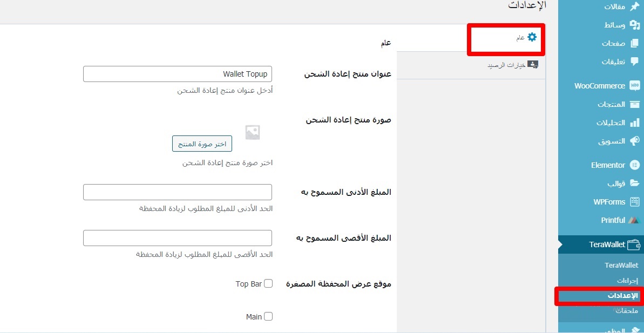Click the Elementor logo icon

click(634, 165)
